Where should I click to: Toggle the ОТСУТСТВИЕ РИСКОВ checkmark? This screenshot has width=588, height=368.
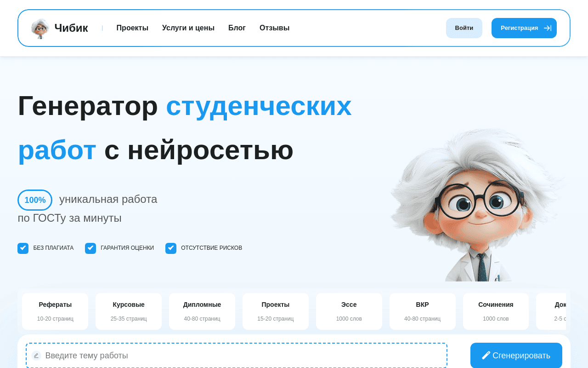pos(171,248)
